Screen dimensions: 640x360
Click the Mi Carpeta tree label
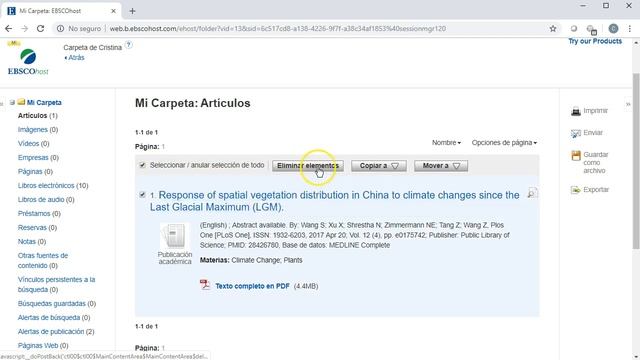[44, 102]
